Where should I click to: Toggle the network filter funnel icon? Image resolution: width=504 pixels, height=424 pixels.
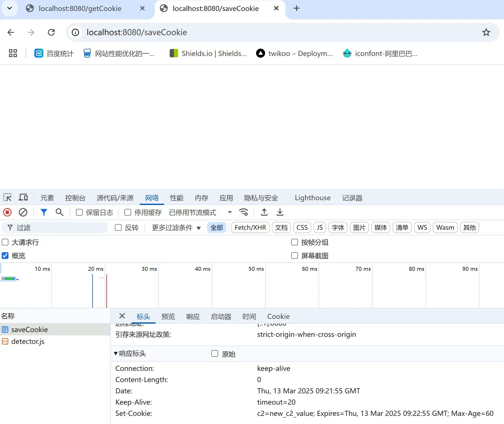[44, 212]
